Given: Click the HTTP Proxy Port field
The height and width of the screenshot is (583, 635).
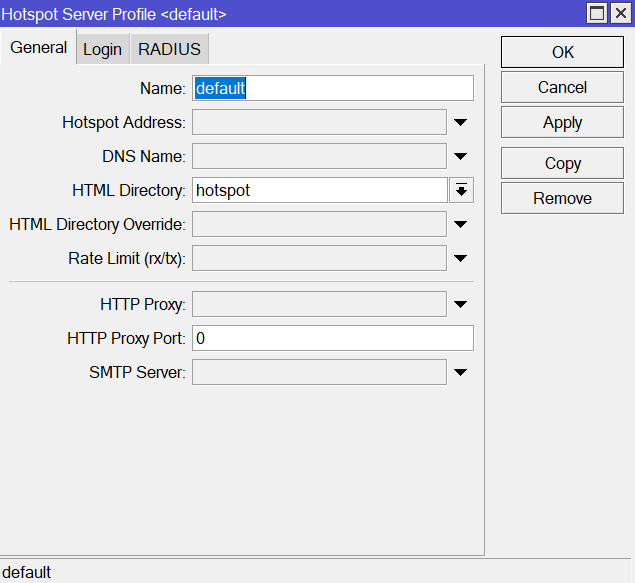Looking at the screenshot, I should click(333, 338).
